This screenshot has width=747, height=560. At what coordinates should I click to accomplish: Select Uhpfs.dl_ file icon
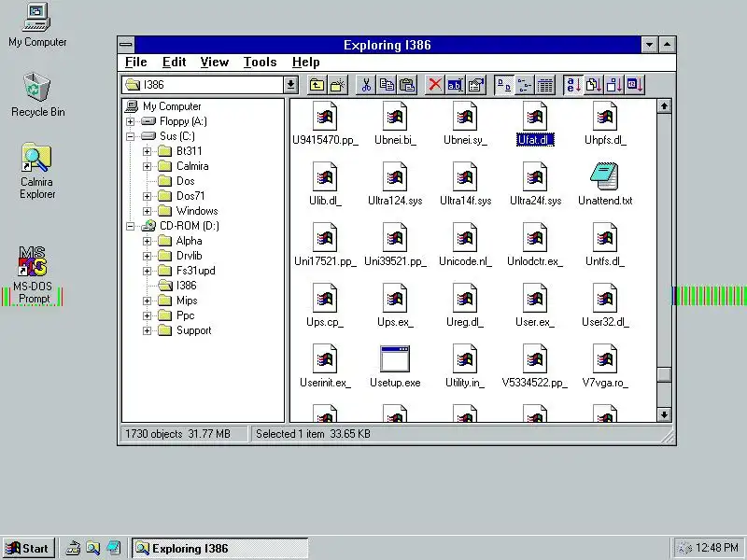604,117
